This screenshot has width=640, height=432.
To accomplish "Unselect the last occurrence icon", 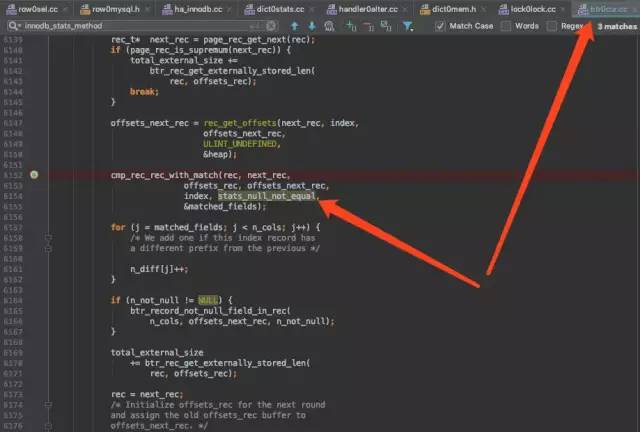I will click(368, 26).
